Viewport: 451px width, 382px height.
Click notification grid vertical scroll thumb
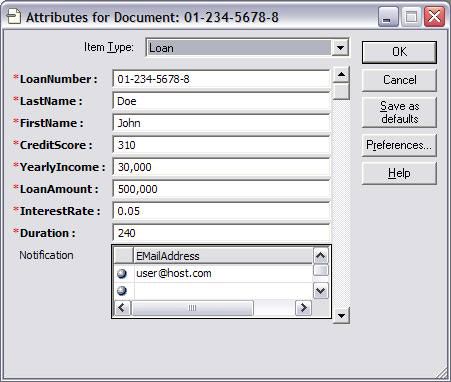(x=321, y=270)
